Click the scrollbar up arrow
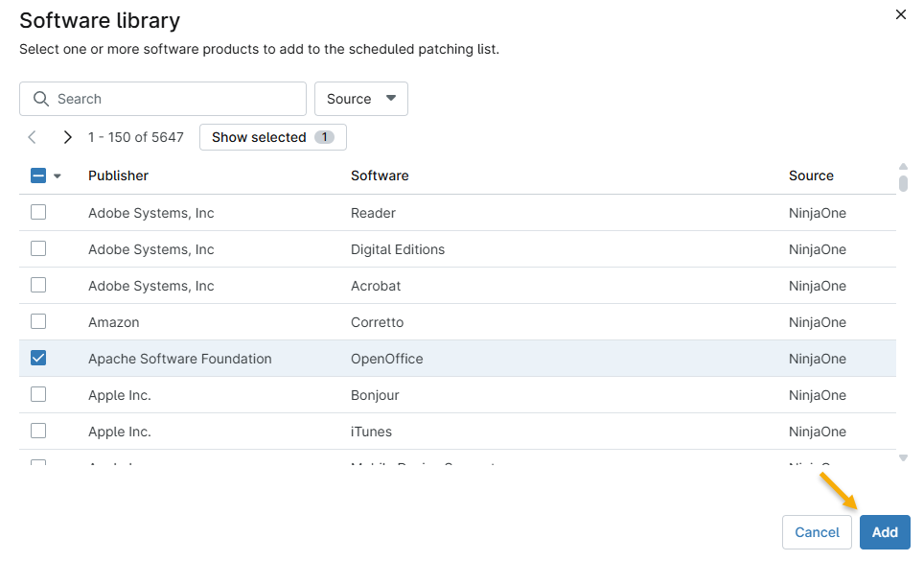924x561 pixels. point(903,166)
